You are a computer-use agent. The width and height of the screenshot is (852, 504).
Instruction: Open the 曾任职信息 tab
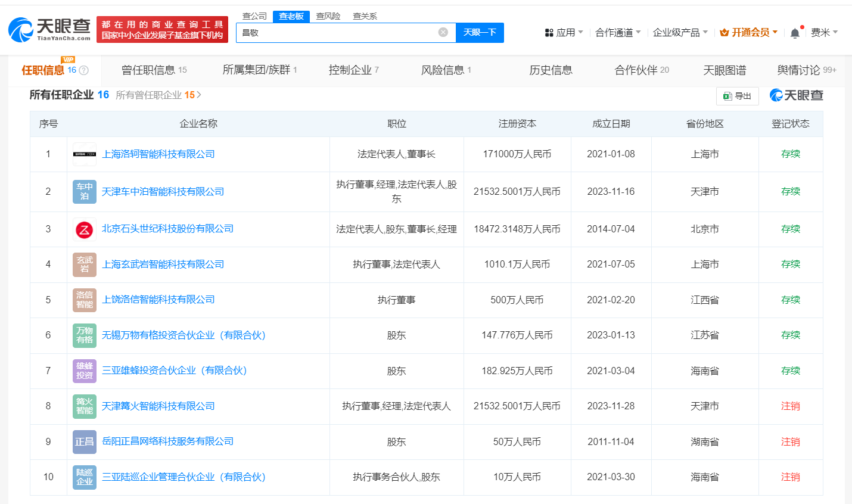point(154,70)
